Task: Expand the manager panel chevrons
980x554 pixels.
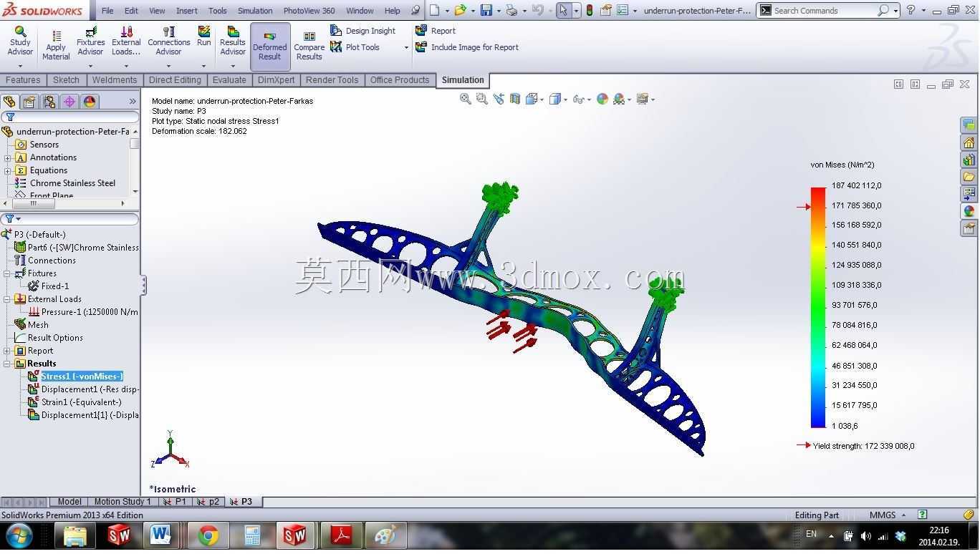Action: coord(133,102)
